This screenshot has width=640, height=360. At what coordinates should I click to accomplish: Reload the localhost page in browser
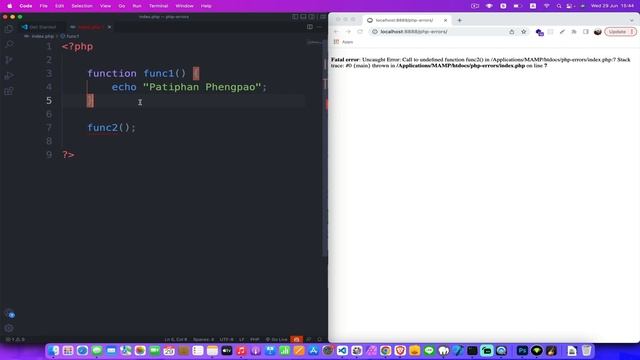360,31
